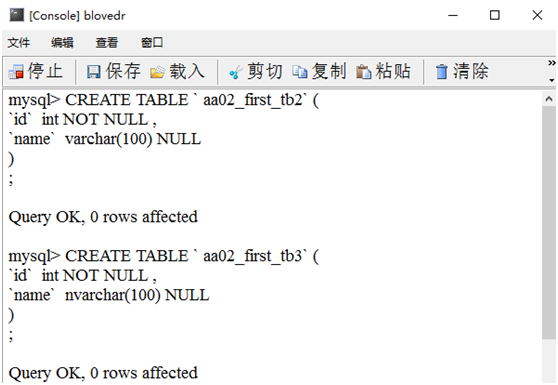Image resolution: width=558 pixels, height=385 pixels.
Task: Click the 停止 (Stop) toolbar button
Action: (x=36, y=71)
